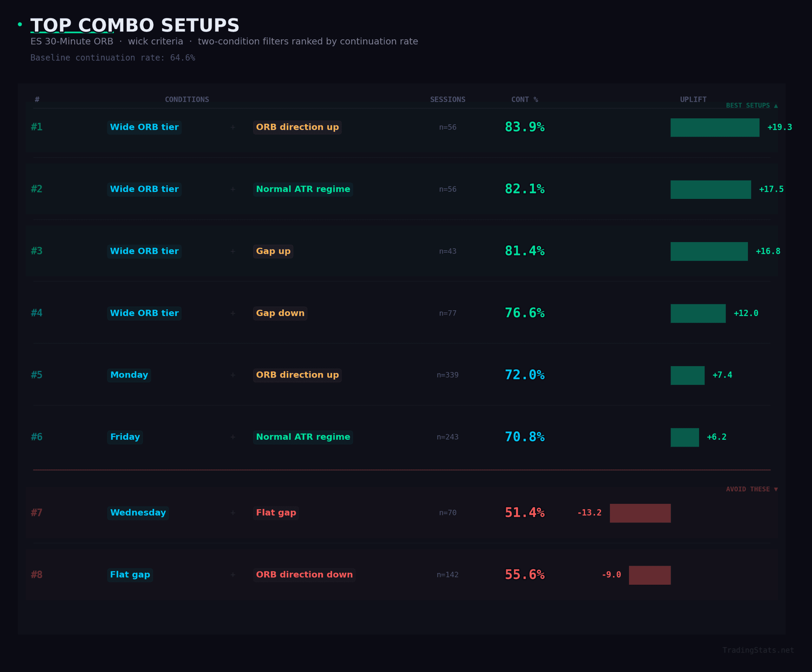Image resolution: width=812 pixels, height=672 pixels.
Task: Click the -13.2 red uplift bar
Action: click(x=640, y=513)
